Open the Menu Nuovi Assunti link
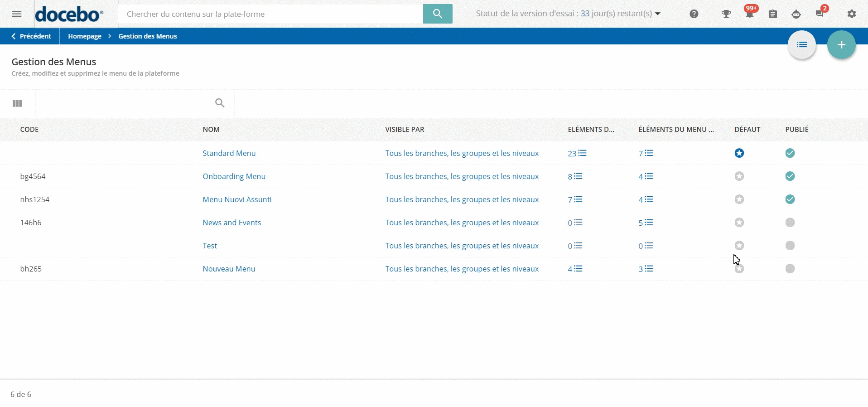Screen dimensions: 868x407 tap(237, 199)
